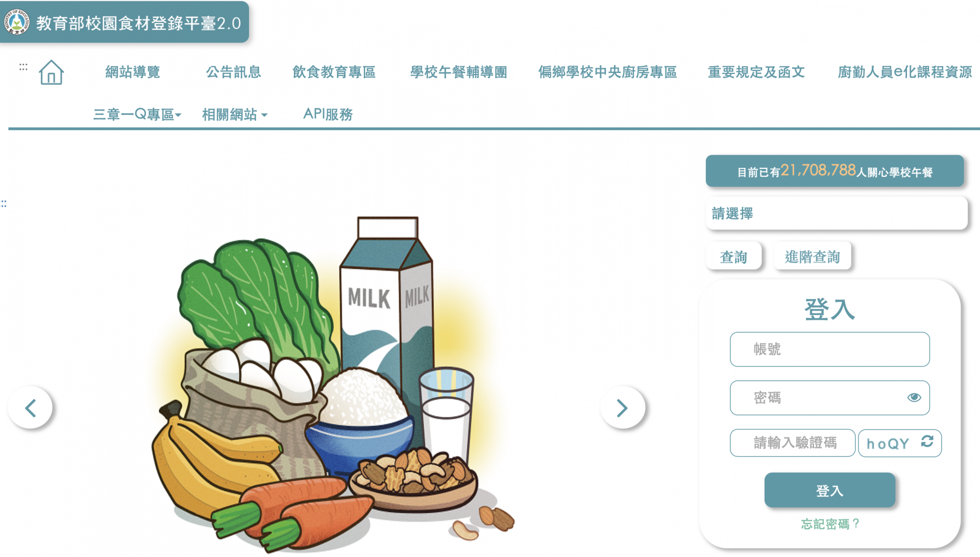Open the 飲食教育專區 menu item
The width and height of the screenshot is (980, 557).
(334, 72)
